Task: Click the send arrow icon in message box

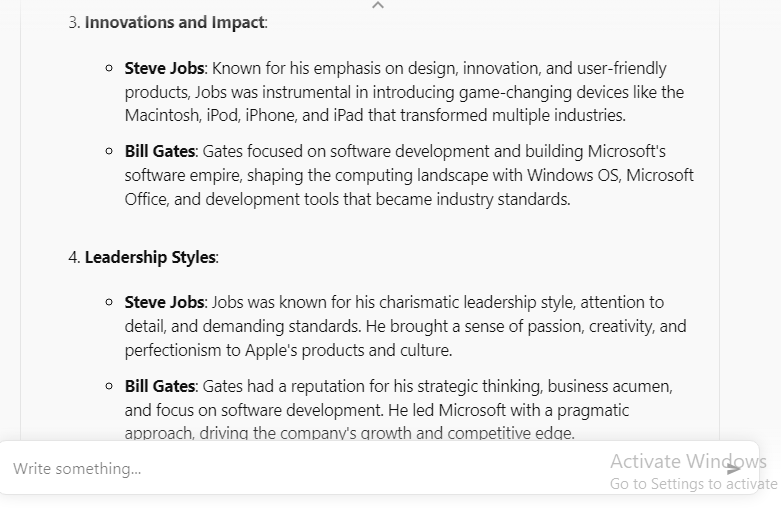Action: [x=734, y=469]
